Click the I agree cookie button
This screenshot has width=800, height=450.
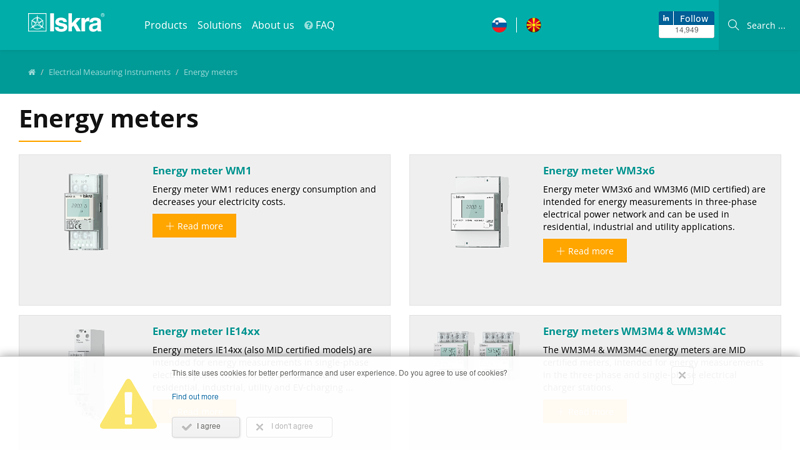206,427
